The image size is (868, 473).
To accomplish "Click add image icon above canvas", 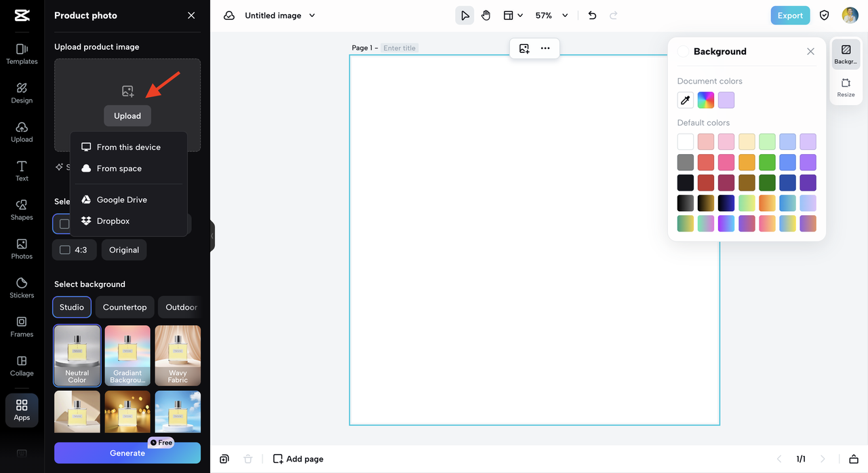I will (524, 48).
